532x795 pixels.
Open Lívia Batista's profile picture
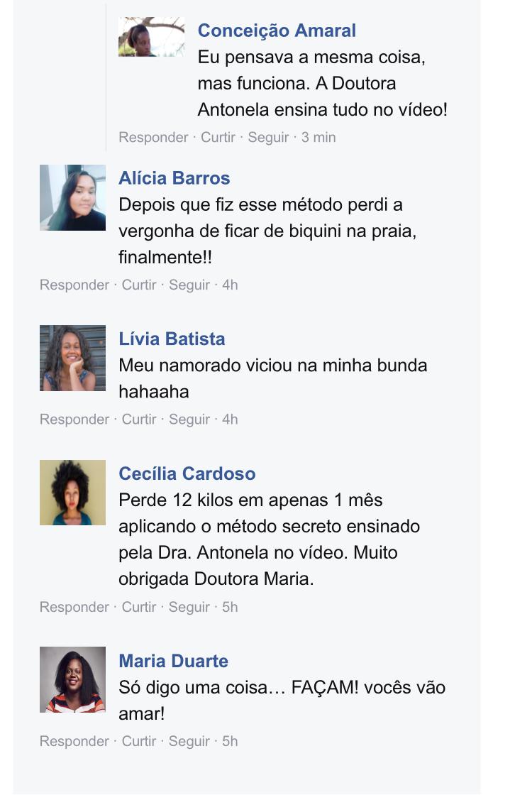(x=72, y=358)
